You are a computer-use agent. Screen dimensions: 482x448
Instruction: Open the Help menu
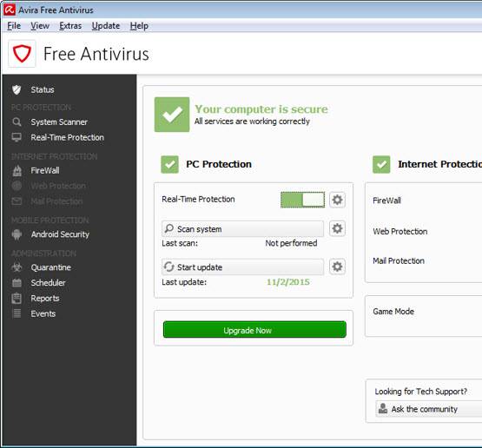139,26
